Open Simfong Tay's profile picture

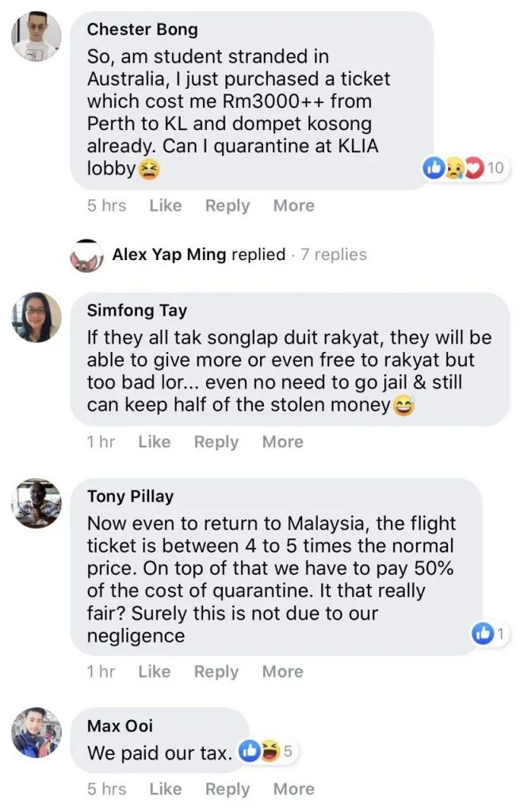pyautogui.click(x=36, y=317)
